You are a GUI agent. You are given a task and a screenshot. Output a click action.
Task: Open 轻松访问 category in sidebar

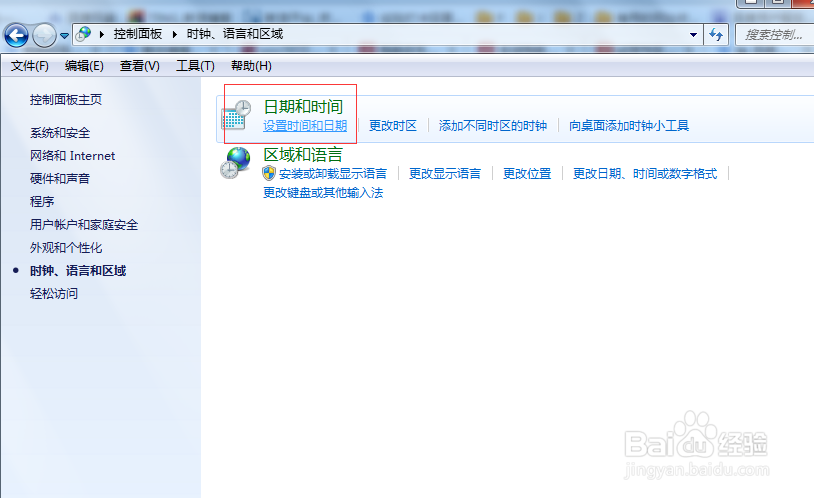pos(54,293)
